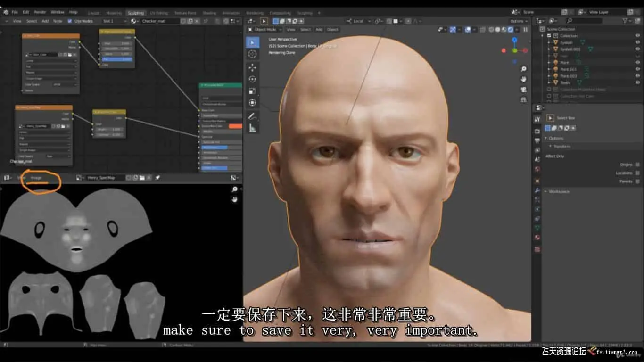Click the orange Subsurface Color swatch

click(x=235, y=126)
